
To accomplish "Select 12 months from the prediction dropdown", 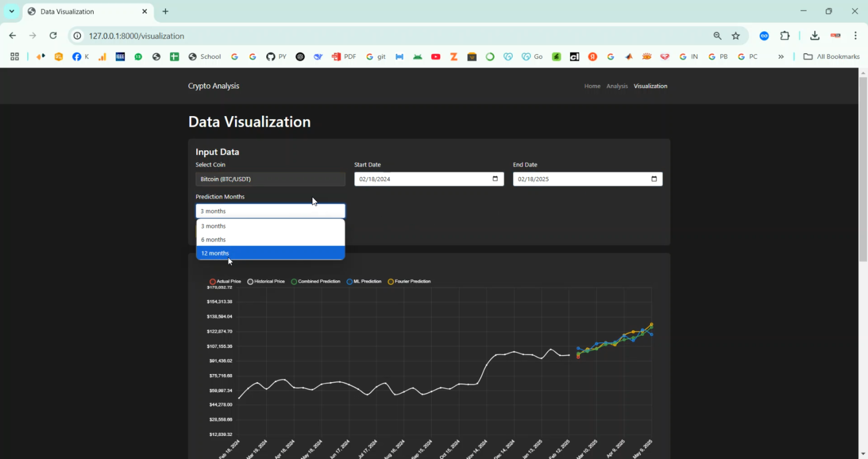I will tap(270, 253).
